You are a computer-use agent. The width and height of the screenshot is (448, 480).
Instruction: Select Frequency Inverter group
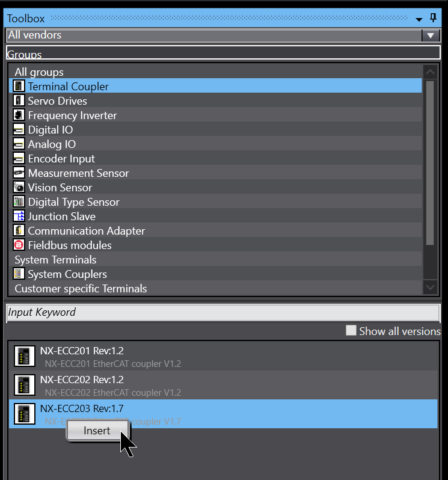point(215,115)
